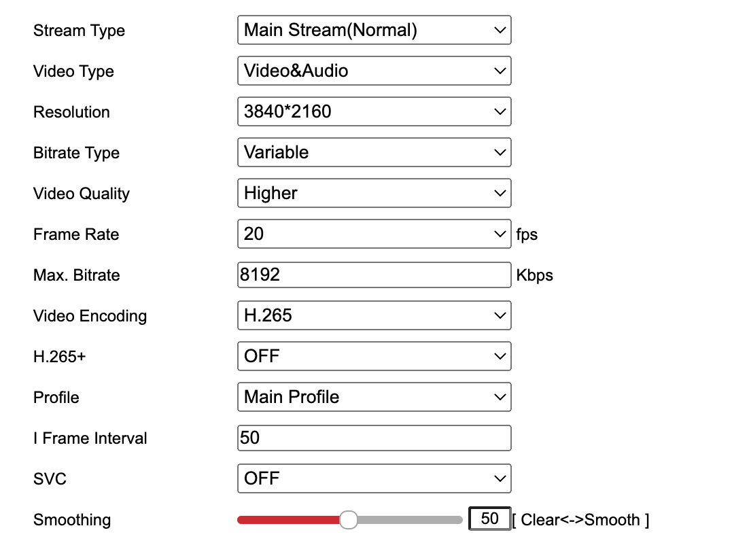Open the Resolution dropdown showing 3840*2160
Image resolution: width=749 pixels, height=560 pixels.
tap(374, 112)
